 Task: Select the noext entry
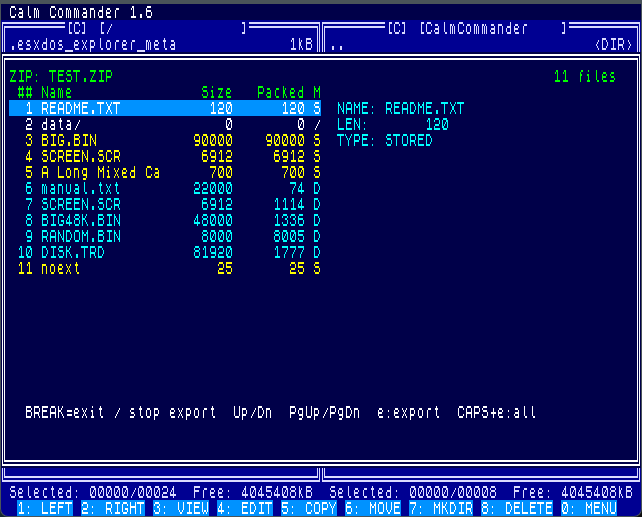click(165, 268)
